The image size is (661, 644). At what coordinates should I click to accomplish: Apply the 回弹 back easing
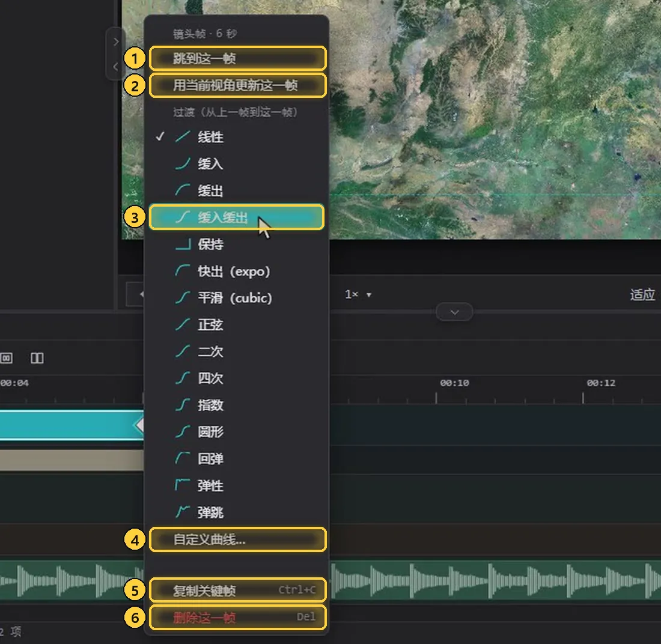[236, 459]
